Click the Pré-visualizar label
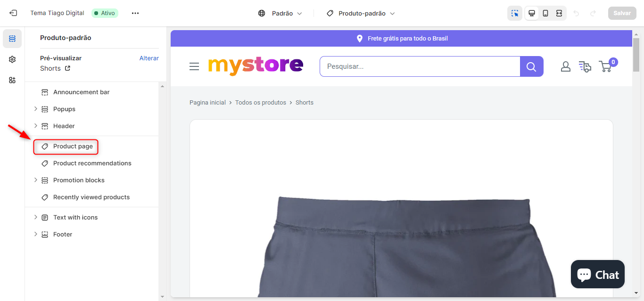Image resolution: width=644 pixels, height=301 pixels. coord(61,58)
